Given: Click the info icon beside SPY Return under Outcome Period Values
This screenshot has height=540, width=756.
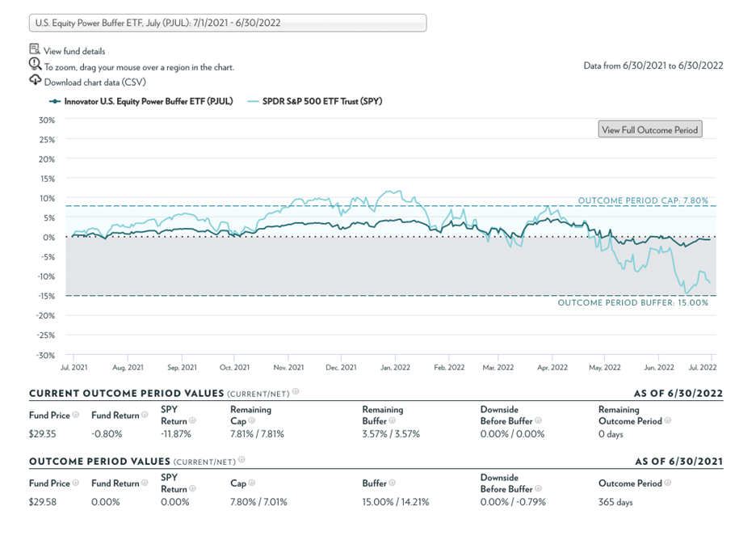Looking at the screenshot, I should point(192,488).
